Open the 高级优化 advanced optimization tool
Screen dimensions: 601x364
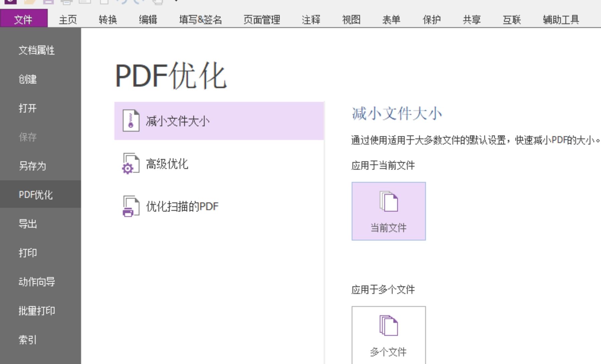tap(167, 164)
